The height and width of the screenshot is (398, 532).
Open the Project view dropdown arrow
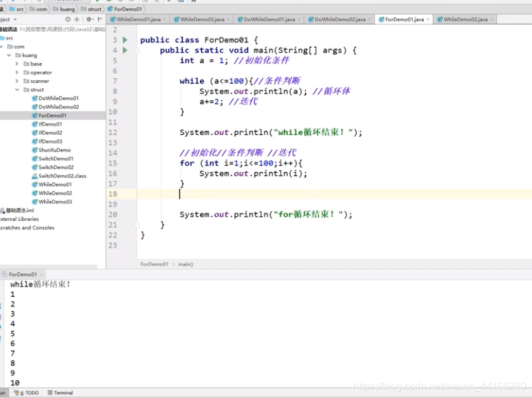[15, 20]
